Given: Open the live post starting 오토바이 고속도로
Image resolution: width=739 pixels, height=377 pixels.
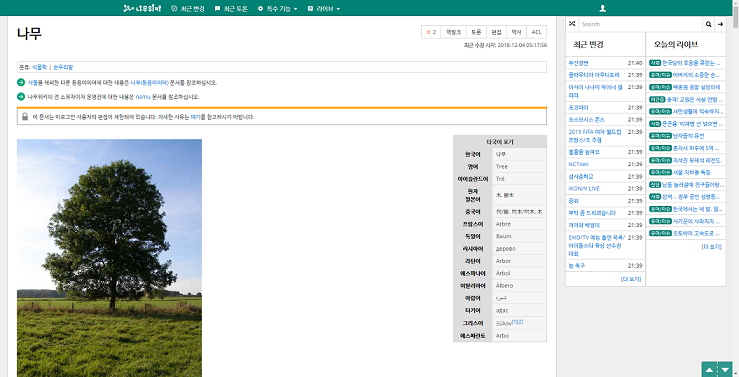Looking at the screenshot, I should [x=697, y=233].
